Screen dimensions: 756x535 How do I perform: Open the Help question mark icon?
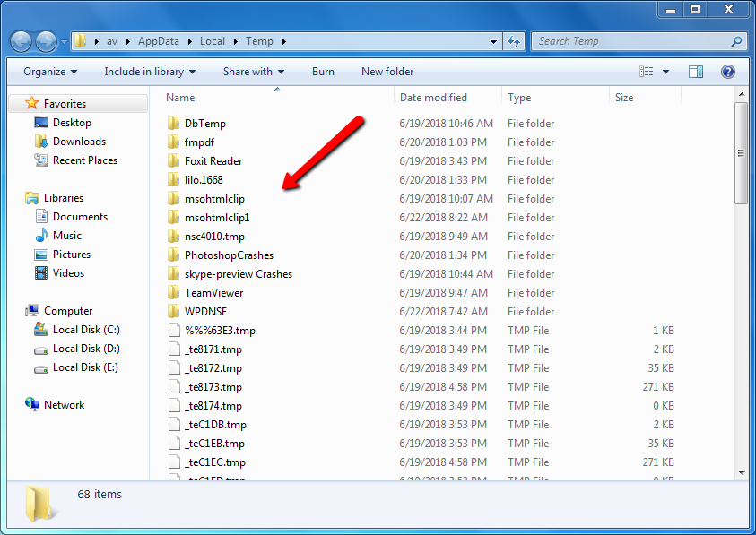(728, 72)
